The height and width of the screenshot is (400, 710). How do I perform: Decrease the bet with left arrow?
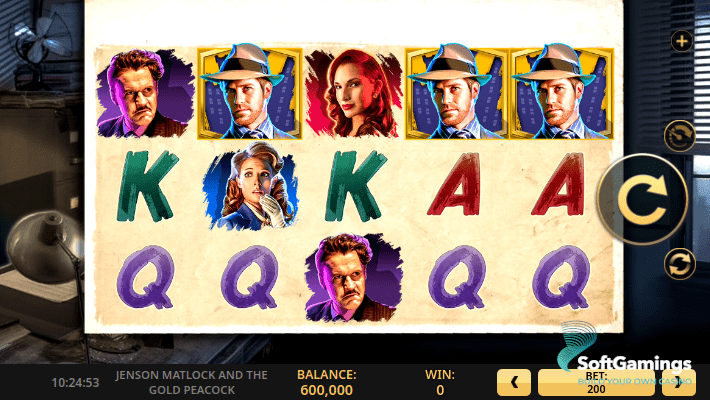point(514,382)
